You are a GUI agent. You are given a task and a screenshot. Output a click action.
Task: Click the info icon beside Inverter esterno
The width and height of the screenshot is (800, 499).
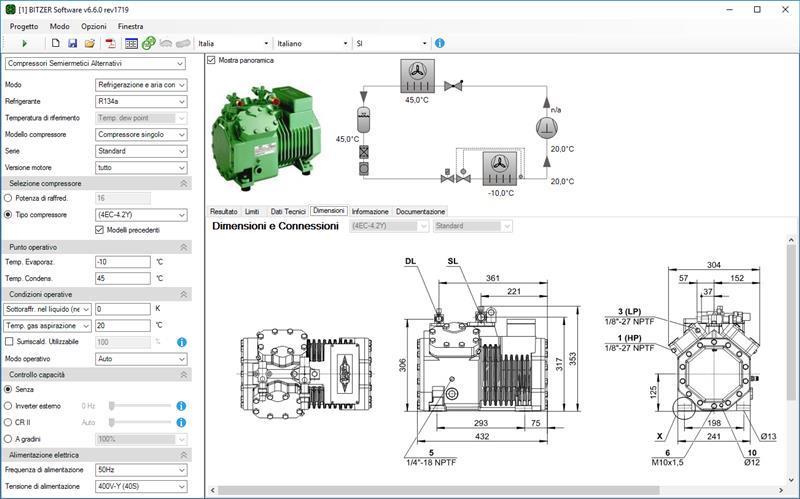tap(181, 406)
